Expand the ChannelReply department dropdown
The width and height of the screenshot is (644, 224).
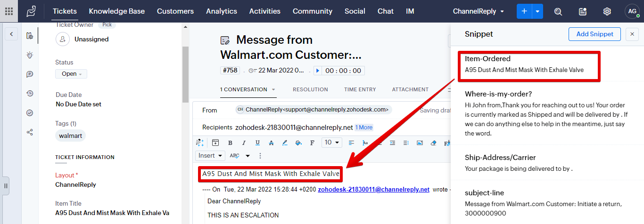tap(479, 11)
